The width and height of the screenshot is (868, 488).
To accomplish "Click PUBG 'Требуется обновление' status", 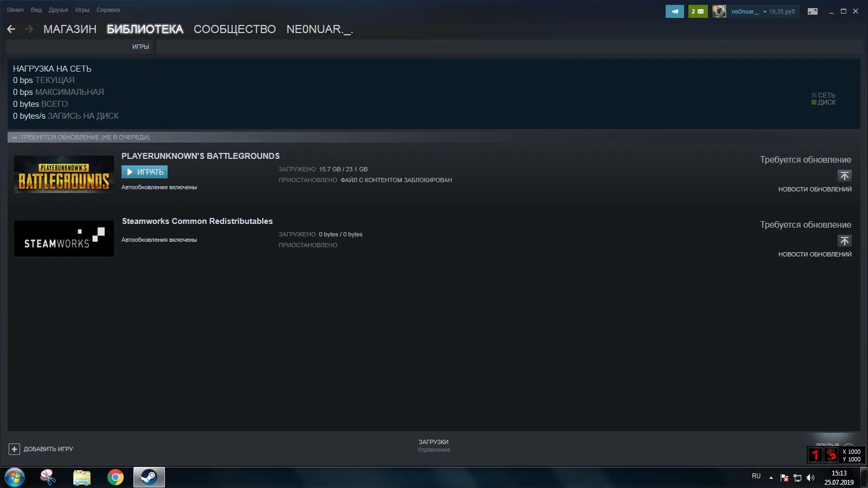I will click(x=806, y=160).
